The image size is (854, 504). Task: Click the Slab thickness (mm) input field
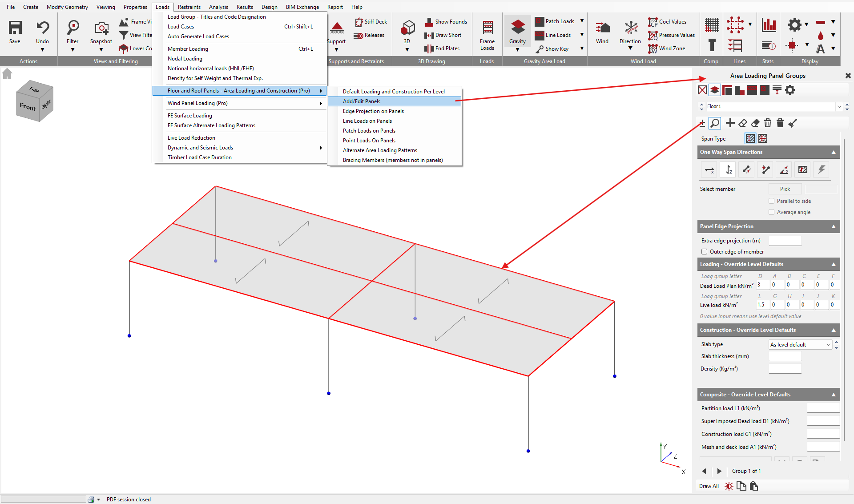(785, 356)
